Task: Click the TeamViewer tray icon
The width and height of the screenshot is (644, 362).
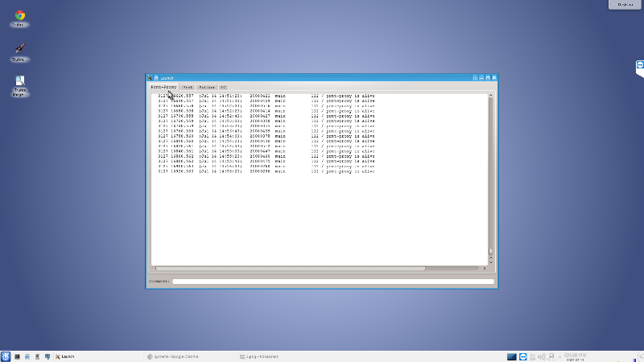Action: click(x=522, y=356)
